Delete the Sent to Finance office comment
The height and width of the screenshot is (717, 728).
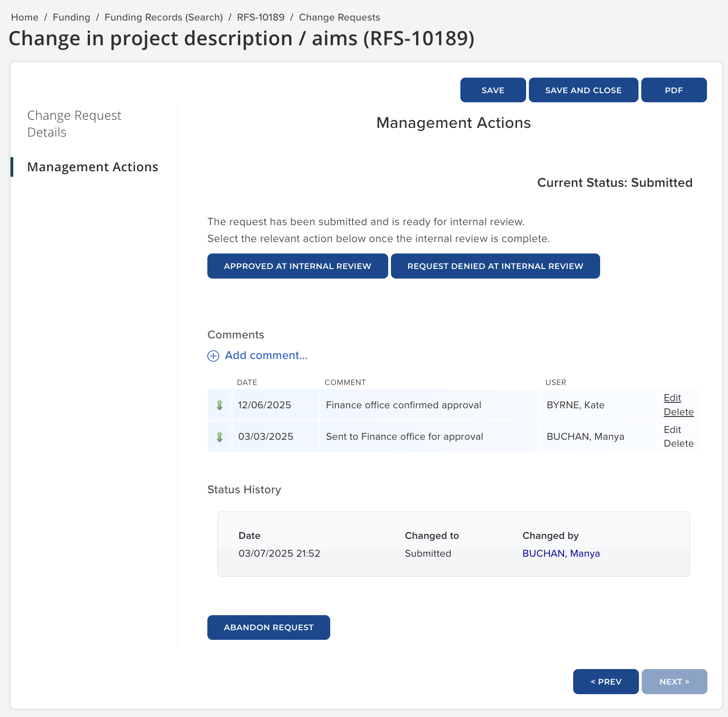[x=679, y=443]
